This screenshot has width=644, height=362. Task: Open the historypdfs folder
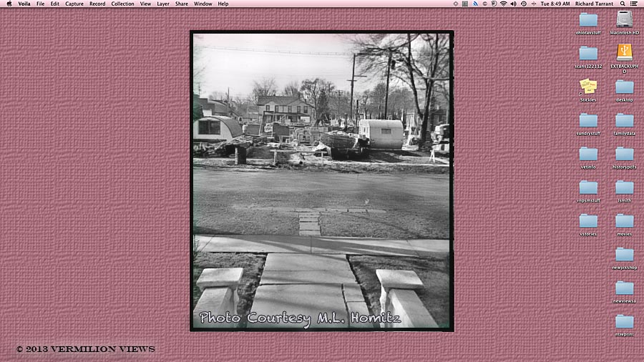pyautogui.click(x=624, y=155)
